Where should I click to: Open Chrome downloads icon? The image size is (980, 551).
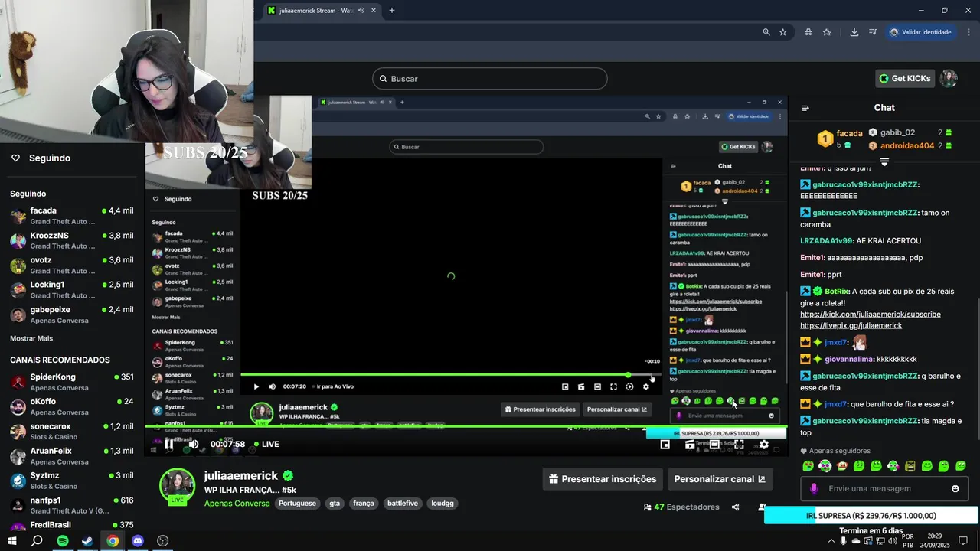(x=854, y=32)
